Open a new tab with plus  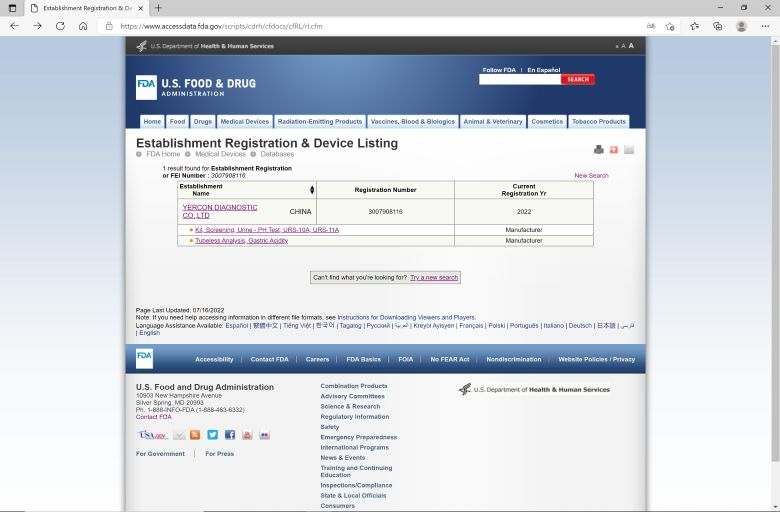tap(158, 8)
